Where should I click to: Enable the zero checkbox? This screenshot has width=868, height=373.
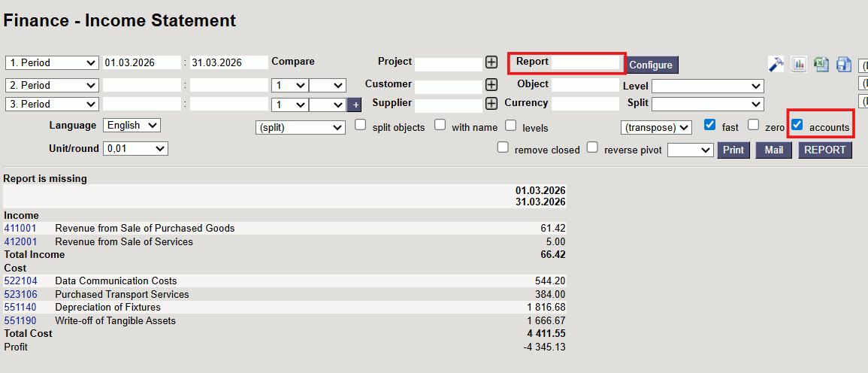(x=754, y=125)
